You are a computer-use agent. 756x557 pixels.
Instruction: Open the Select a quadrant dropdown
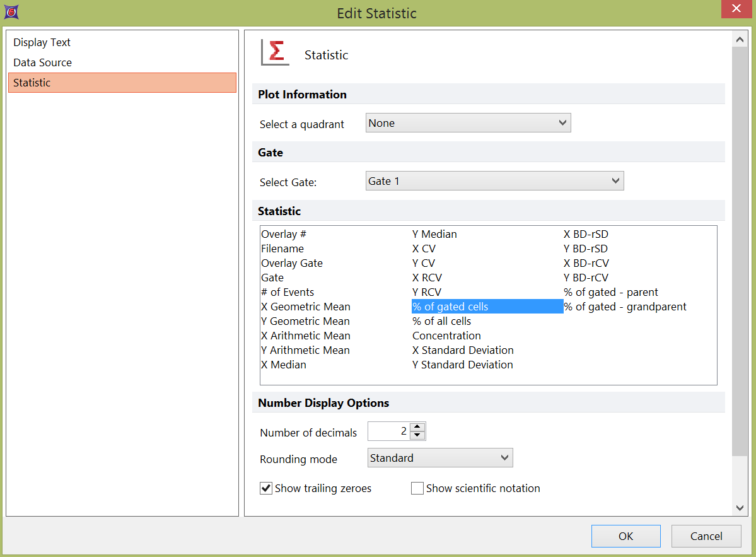[468, 124]
